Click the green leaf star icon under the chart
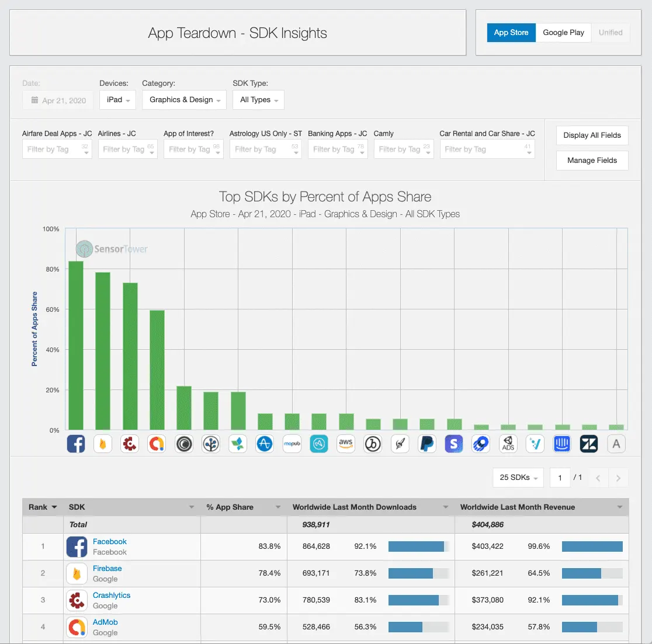 click(238, 444)
